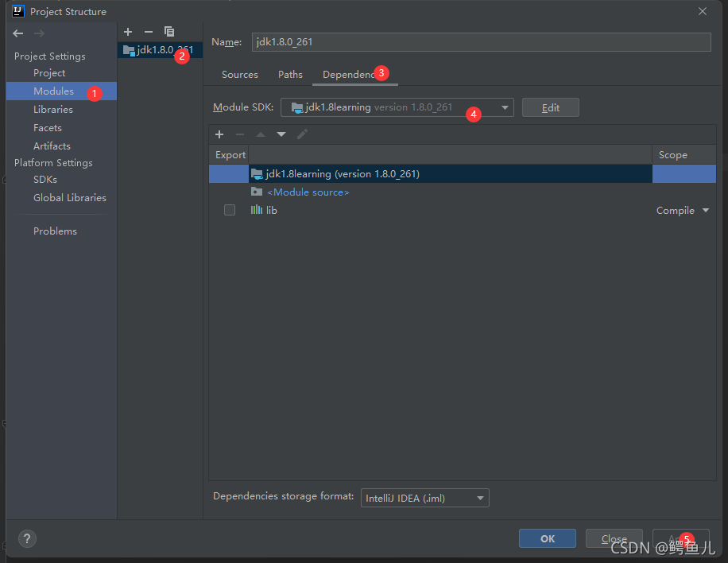The width and height of the screenshot is (728, 563).
Task: Click the library icon beside lib
Action: coord(256,210)
